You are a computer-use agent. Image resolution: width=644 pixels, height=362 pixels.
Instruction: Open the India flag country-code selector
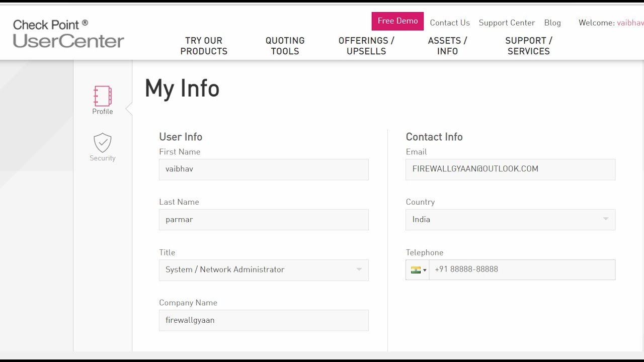pos(418,270)
